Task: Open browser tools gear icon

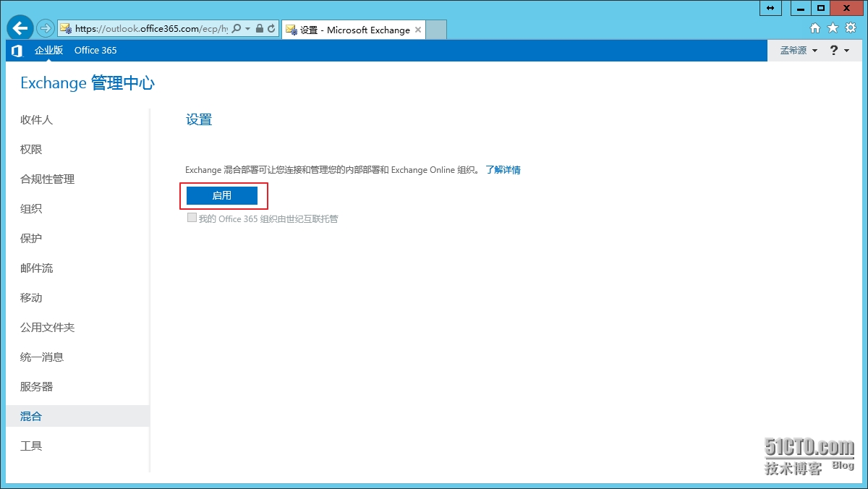Action: 851,28
